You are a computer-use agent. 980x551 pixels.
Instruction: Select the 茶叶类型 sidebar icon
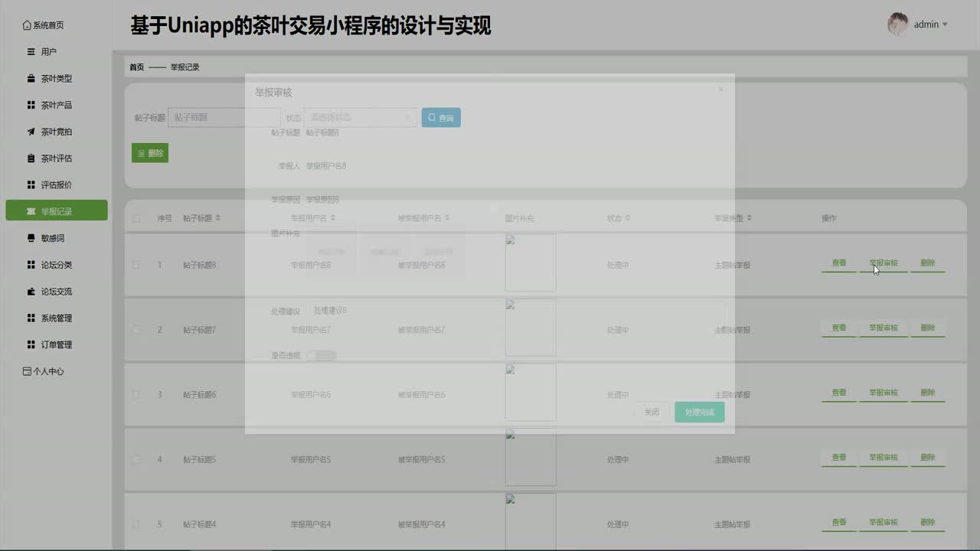31,78
